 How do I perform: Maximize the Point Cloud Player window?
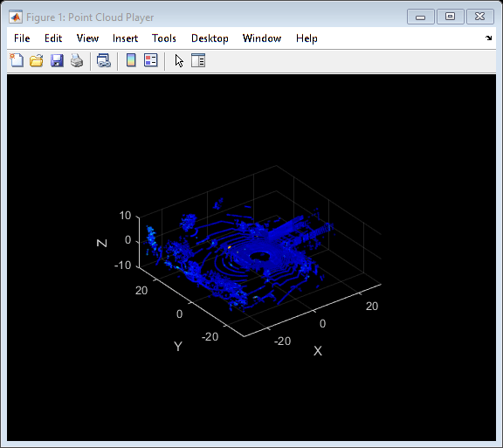tap(450, 17)
